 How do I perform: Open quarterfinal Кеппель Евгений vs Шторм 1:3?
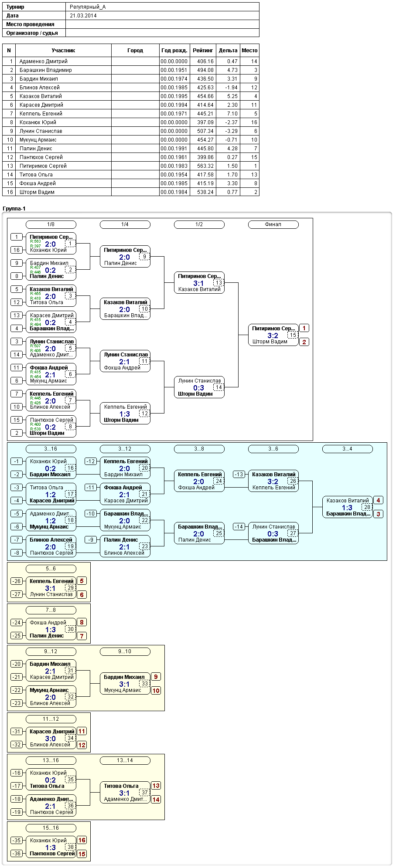click(125, 414)
